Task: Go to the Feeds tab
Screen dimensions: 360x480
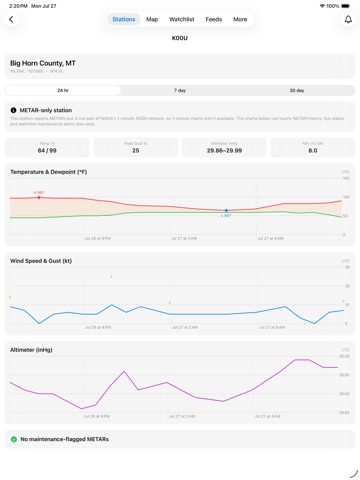Action: pos(214,19)
